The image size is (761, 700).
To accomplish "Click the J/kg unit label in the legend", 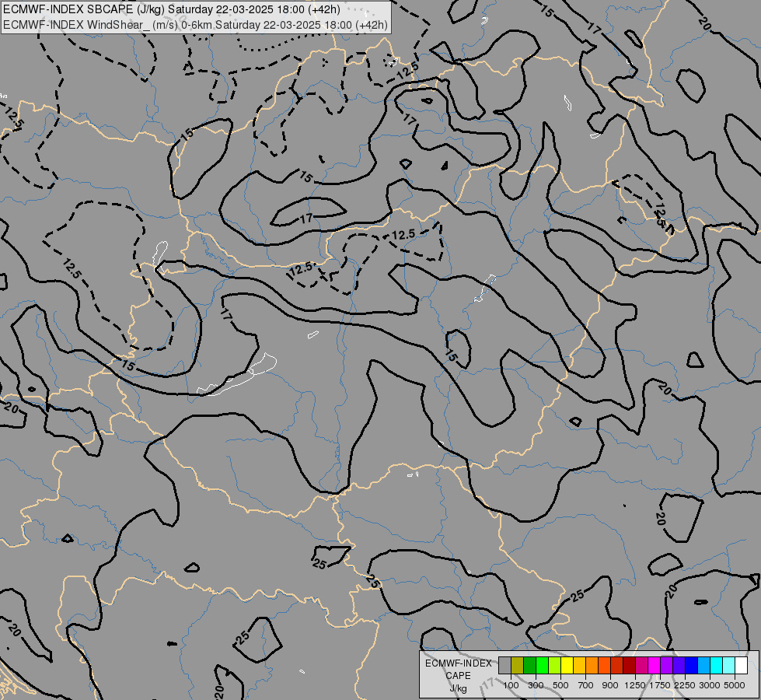I will 458,688.
